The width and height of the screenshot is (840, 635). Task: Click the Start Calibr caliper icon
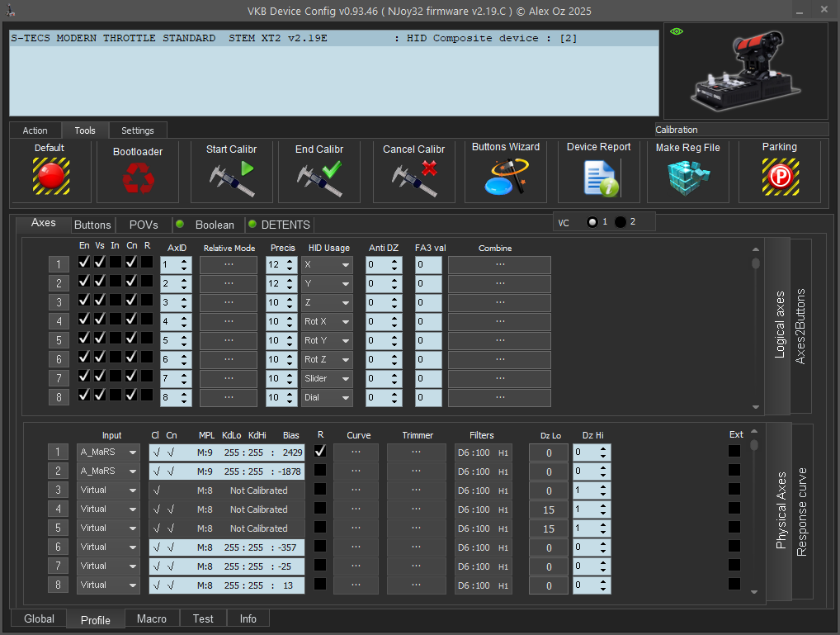point(231,178)
